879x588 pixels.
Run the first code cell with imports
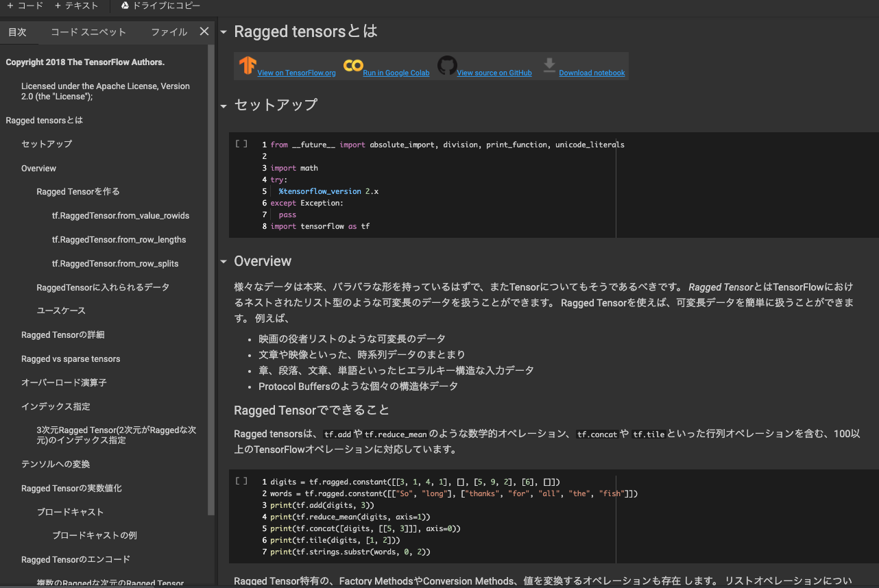[x=241, y=144]
